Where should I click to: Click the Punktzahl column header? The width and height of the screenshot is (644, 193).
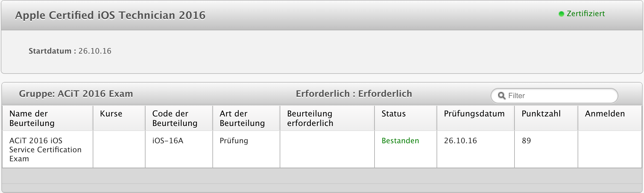(x=541, y=114)
